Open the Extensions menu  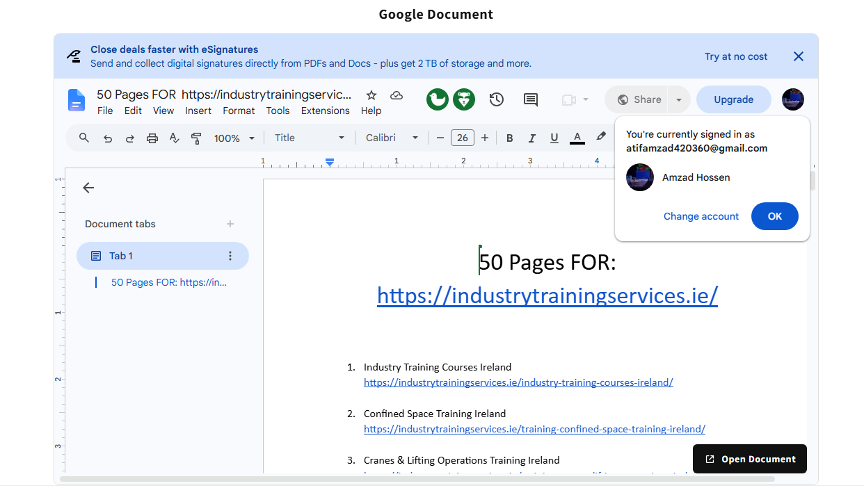[x=326, y=111]
